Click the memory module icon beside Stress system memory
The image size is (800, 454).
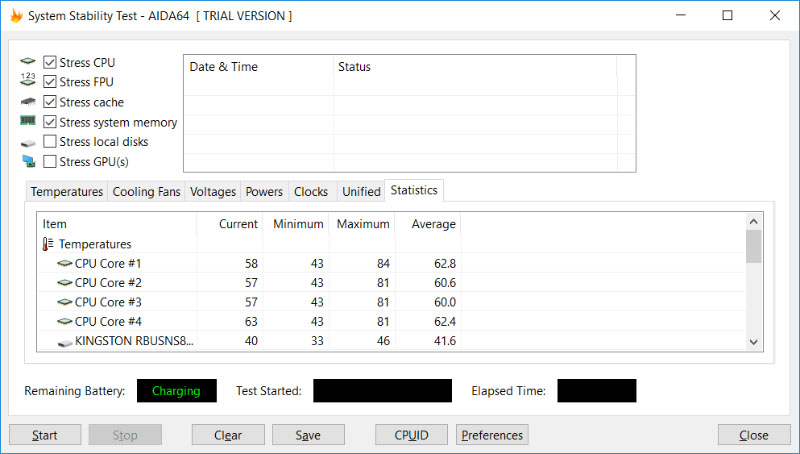27,122
